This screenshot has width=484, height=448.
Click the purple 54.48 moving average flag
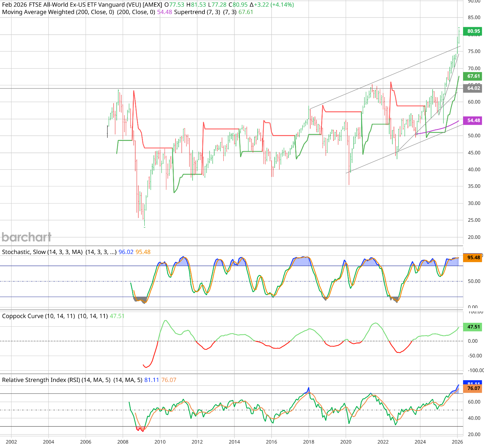472,120
